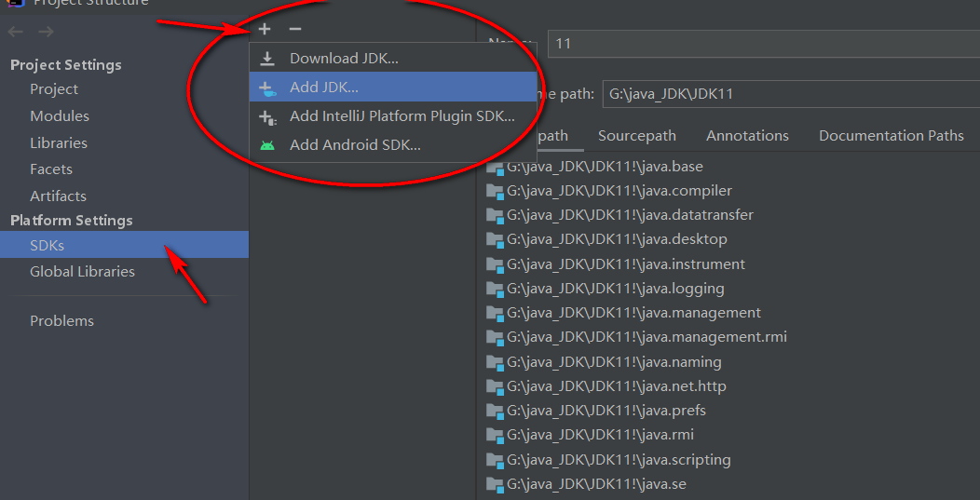
Task: Switch to the Annotations tab
Action: [747, 136]
